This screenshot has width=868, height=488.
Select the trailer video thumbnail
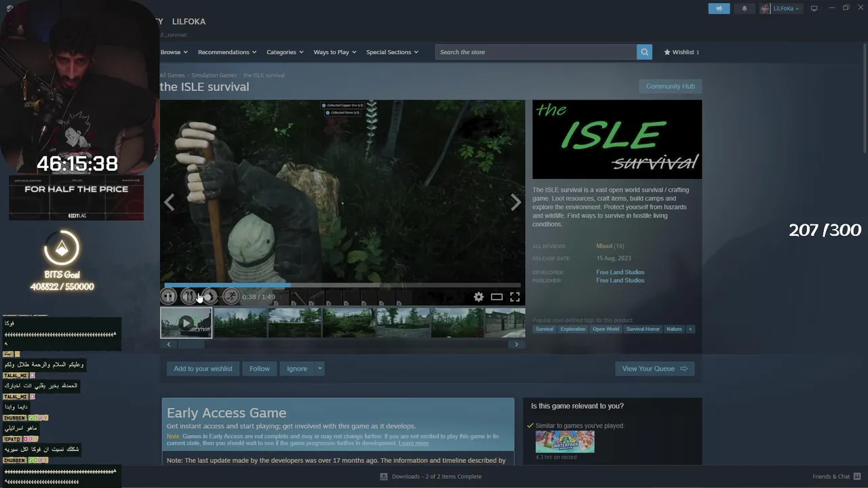click(186, 323)
